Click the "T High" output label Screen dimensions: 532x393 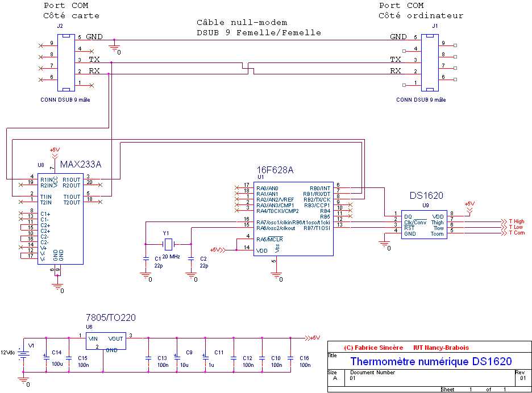tap(517, 221)
